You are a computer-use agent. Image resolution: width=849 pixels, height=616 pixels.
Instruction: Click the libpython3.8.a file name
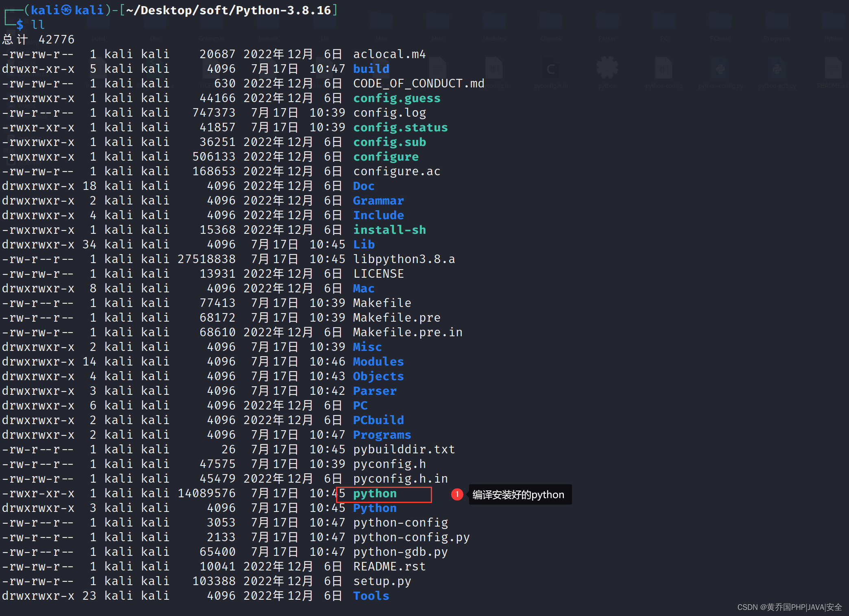coord(404,259)
